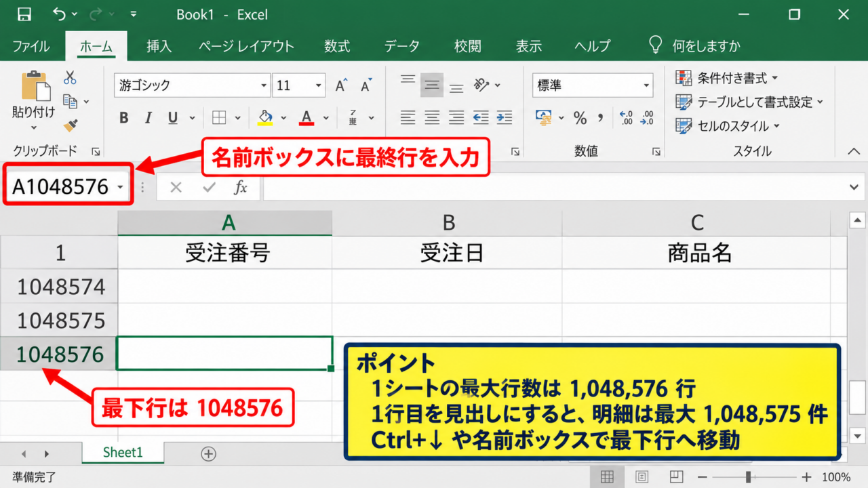Click the Increase Decimal icon
The width and height of the screenshot is (868, 488).
tap(626, 118)
